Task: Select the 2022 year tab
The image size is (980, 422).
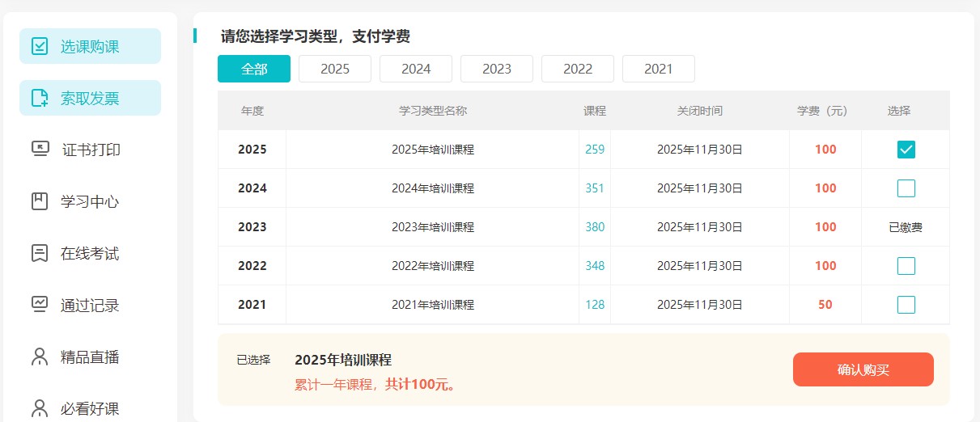Action: point(578,69)
